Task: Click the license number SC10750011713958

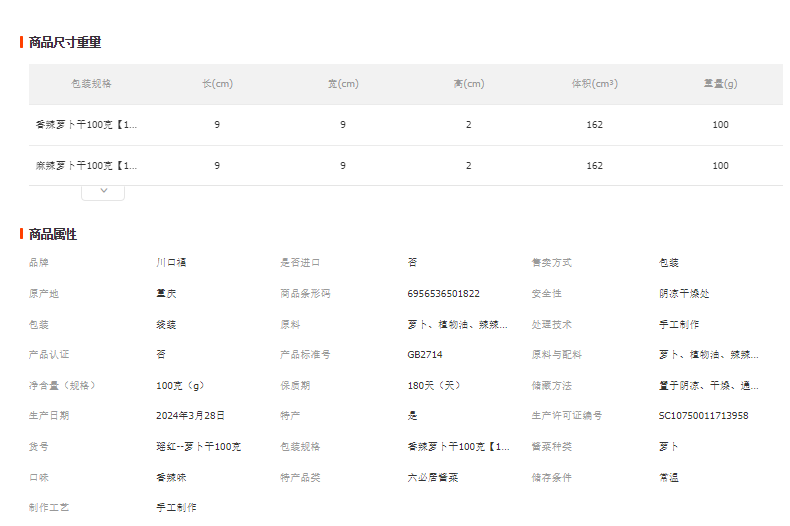Action: 703,416
